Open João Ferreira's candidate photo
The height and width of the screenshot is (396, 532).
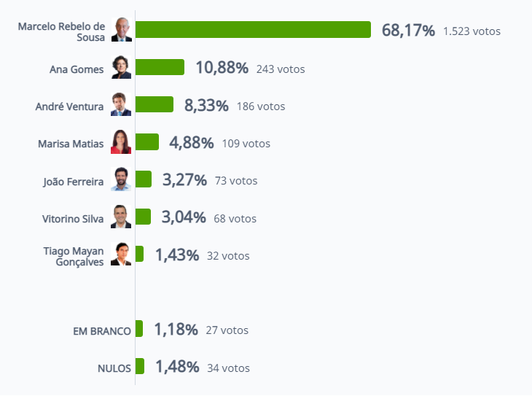coord(121,179)
